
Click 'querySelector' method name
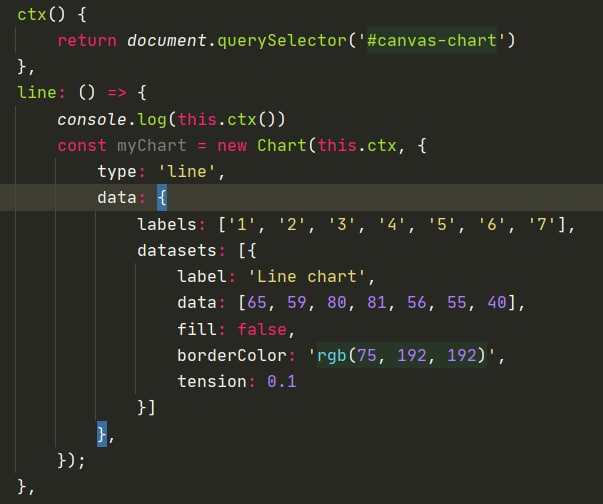[x=282, y=41]
